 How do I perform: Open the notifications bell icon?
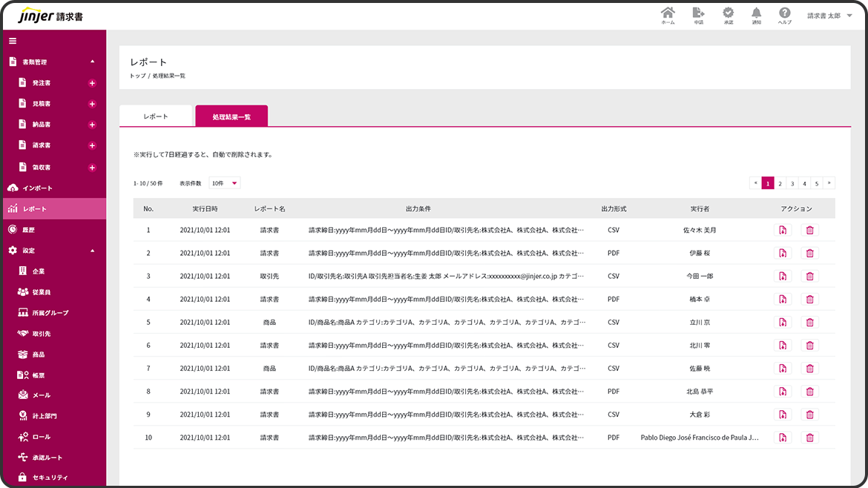coord(756,15)
